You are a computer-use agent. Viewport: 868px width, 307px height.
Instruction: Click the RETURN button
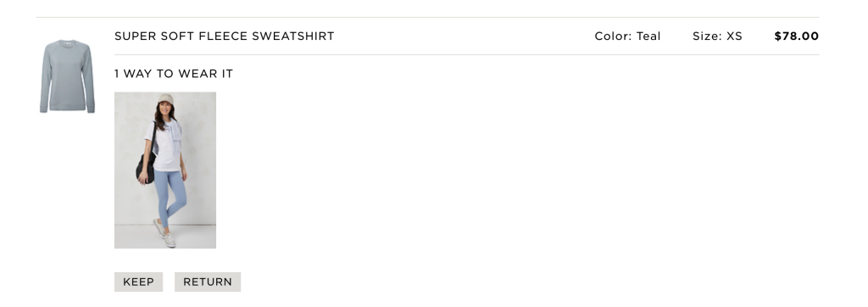[x=208, y=282]
